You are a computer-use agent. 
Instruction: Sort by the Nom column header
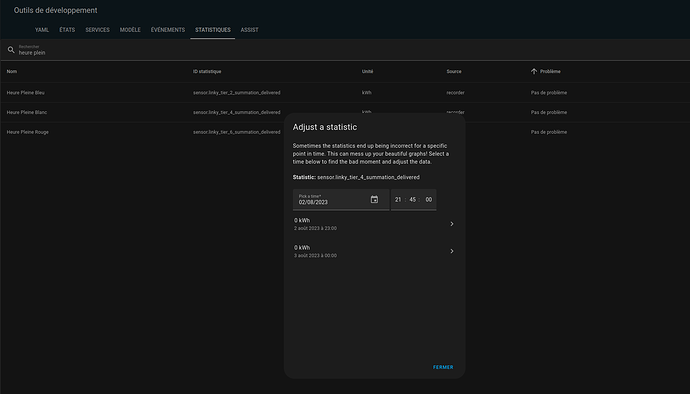12,71
